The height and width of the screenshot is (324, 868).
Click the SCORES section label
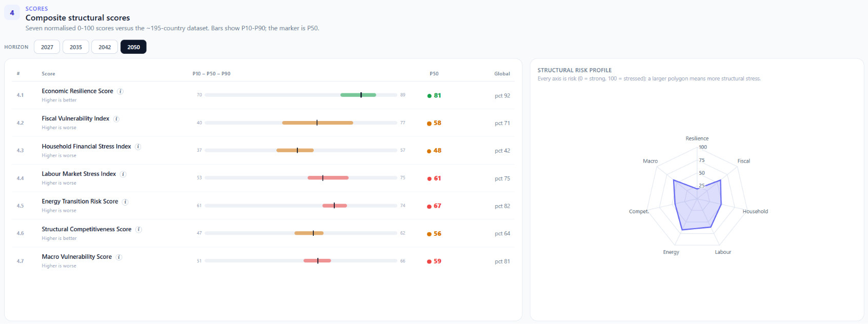click(x=36, y=9)
